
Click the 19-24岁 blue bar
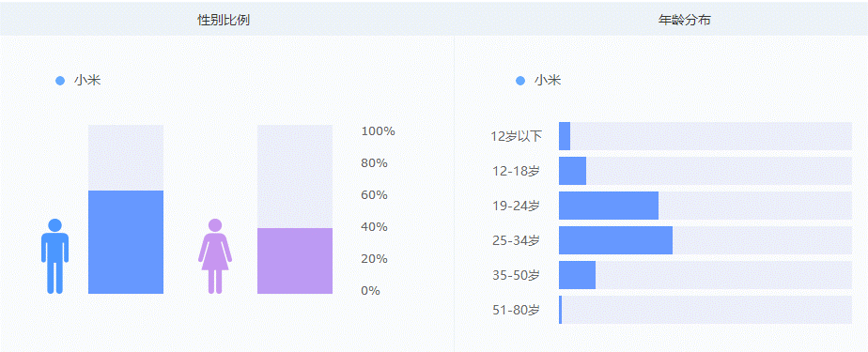(609, 206)
